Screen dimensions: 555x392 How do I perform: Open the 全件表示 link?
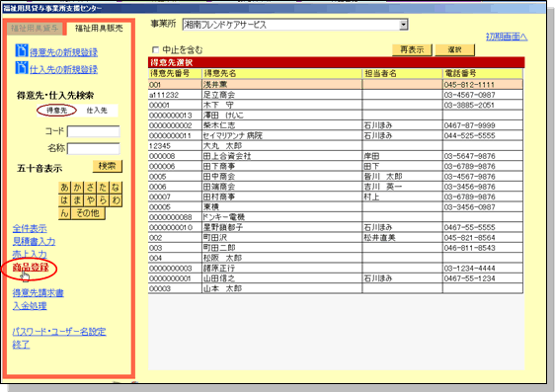(x=30, y=228)
